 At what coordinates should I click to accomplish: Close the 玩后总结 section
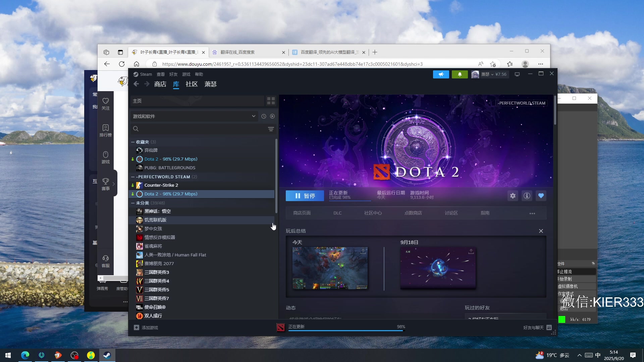coord(541,231)
